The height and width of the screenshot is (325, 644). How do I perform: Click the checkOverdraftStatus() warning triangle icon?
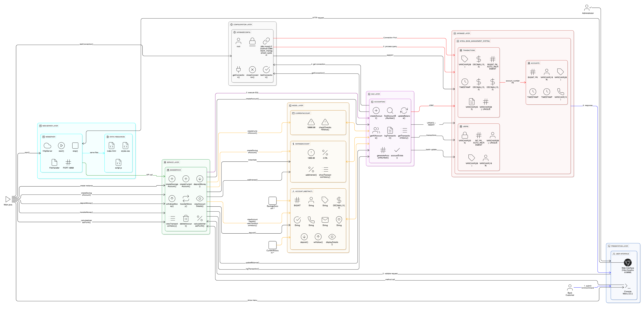[325, 122]
